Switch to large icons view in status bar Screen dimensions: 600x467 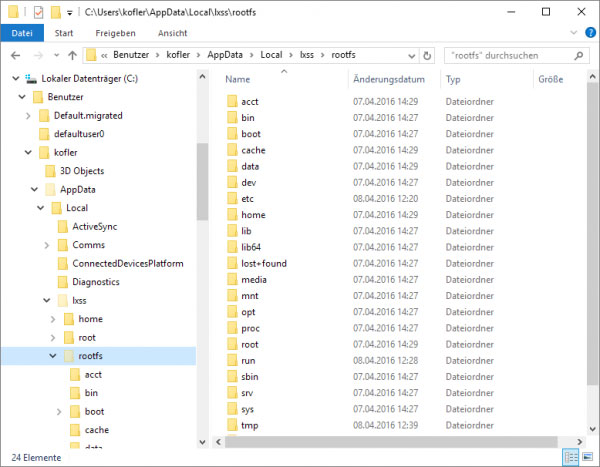(x=587, y=457)
